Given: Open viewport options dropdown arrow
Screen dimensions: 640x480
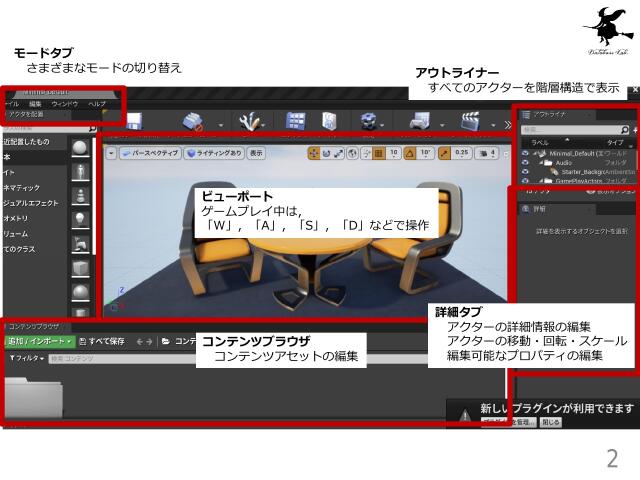Looking at the screenshot, I should (x=111, y=153).
